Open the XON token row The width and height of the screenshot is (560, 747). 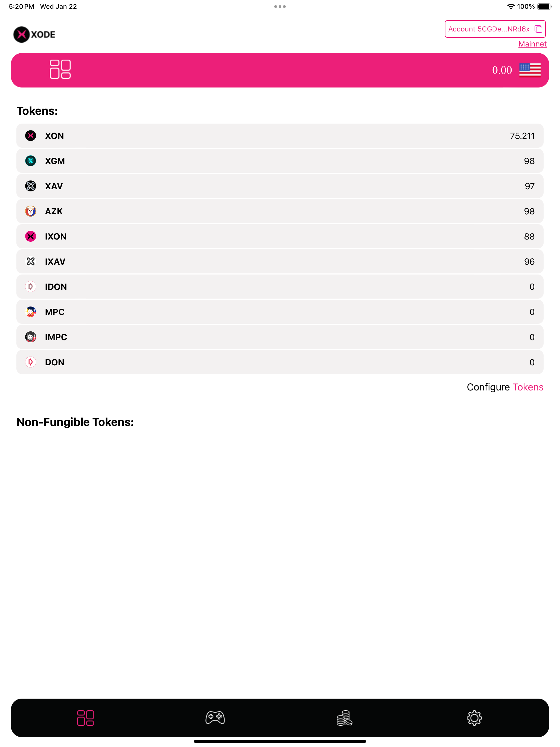(x=280, y=136)
